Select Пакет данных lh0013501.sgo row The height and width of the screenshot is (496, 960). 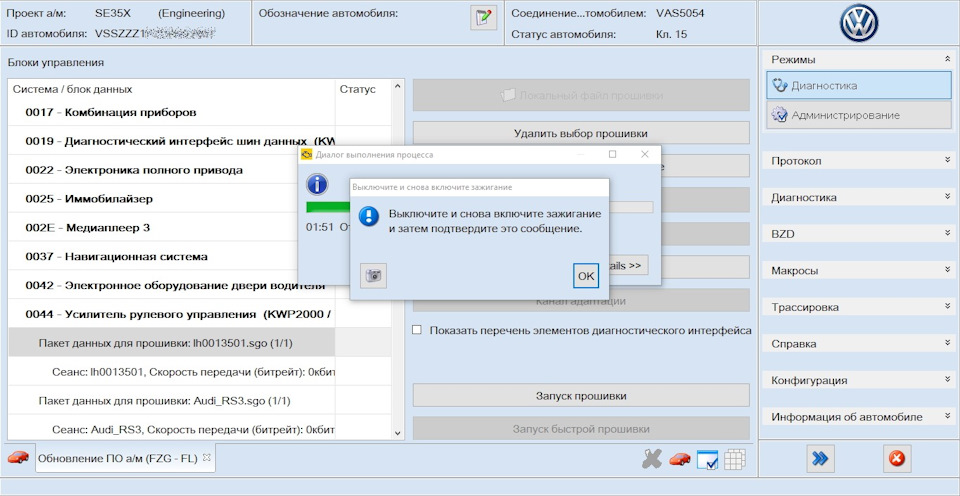click(171, 343)
